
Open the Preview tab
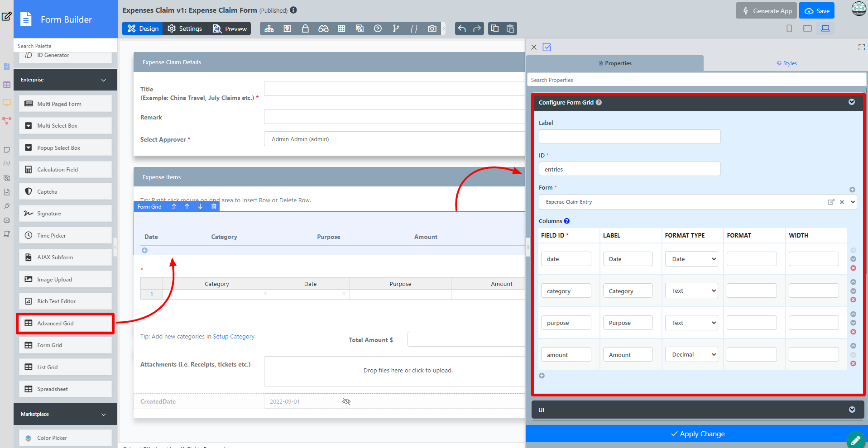[230, 29]
